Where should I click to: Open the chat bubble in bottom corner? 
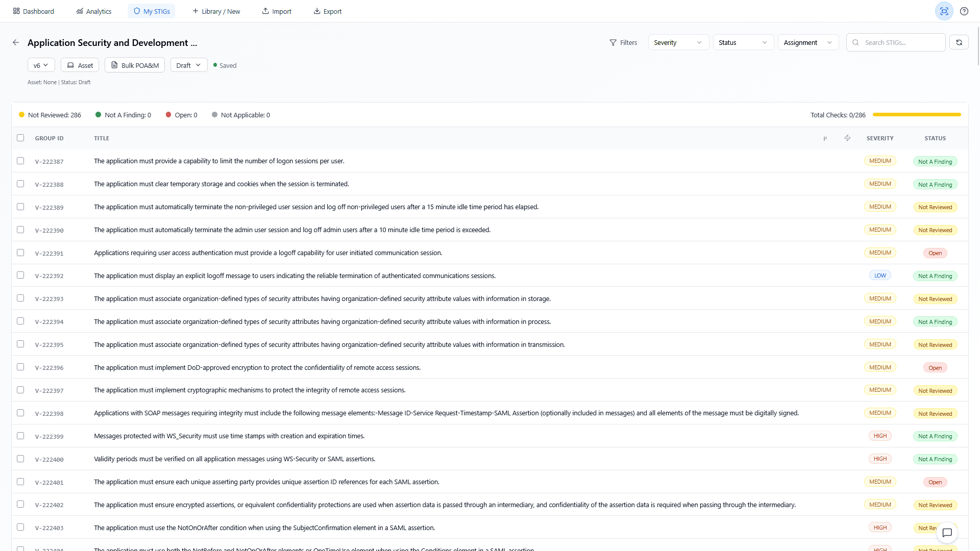(947, 533)
